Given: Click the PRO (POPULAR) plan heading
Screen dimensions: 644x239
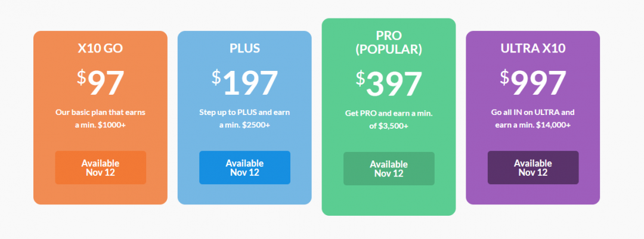Looking at the screenshot, I should 389,43.
